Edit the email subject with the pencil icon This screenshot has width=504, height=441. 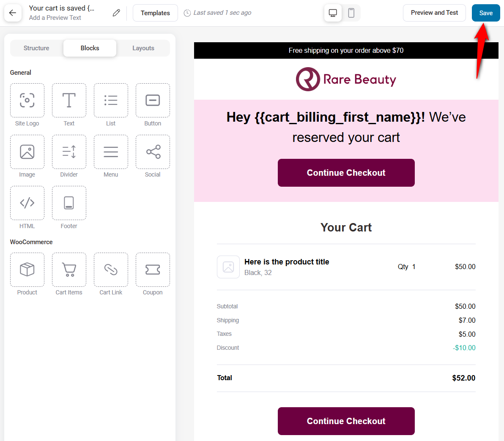pos(116,13)
